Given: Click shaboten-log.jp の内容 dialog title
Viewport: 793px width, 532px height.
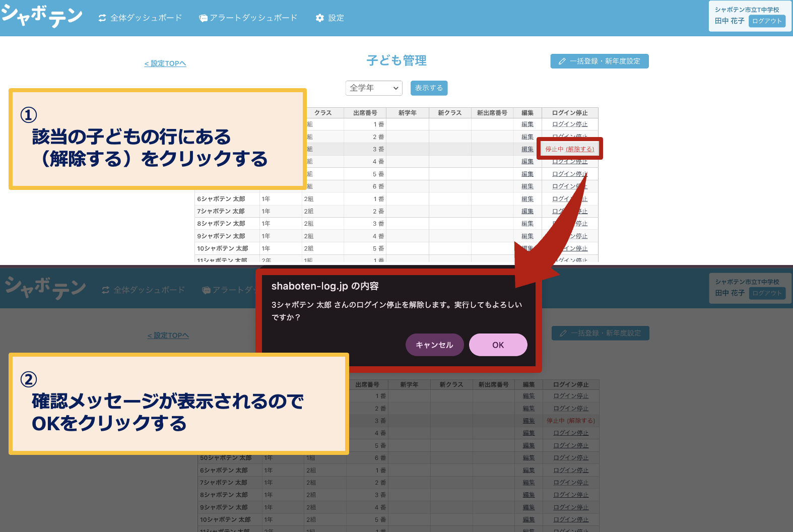Looking at the screenshot, I should coord(325,286).
